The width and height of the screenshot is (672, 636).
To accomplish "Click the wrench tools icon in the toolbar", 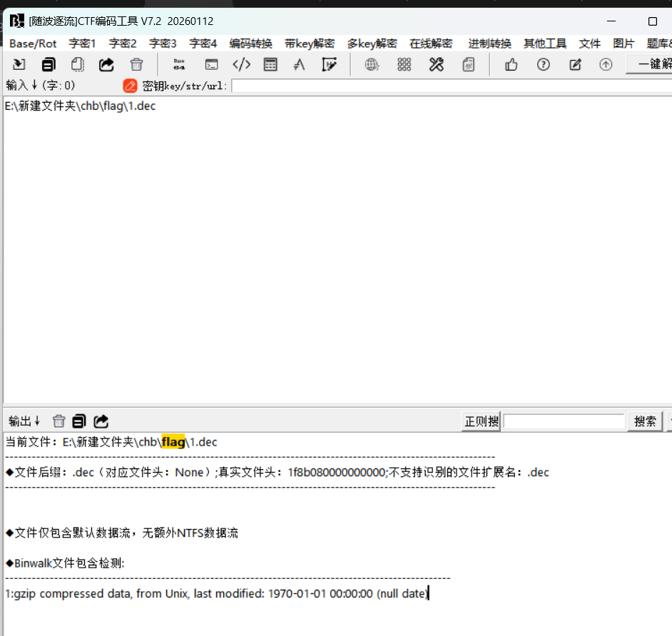I will tap(437, 65).
